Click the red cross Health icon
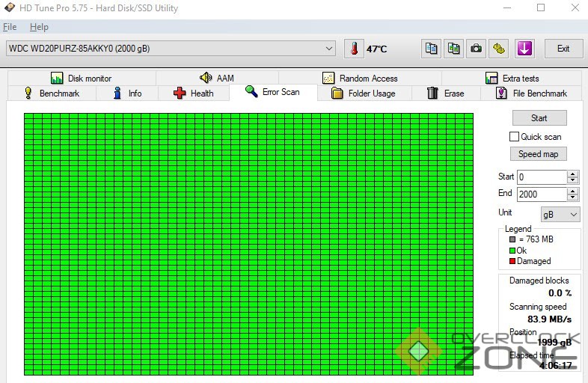Image resolution: width=588 pixels, height=383 pixels. pyautogui.click(x=180, y=93)
